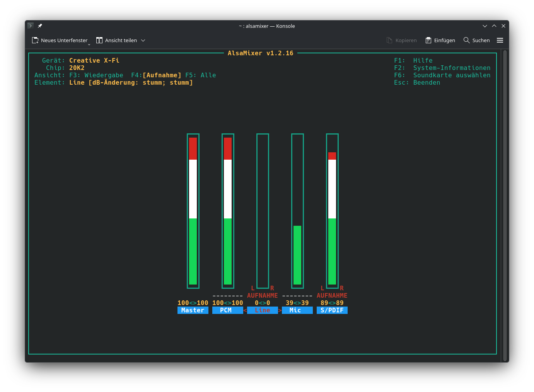Click F3: Wiedergabe view option
534x392 pixels.
pos(96,75)
